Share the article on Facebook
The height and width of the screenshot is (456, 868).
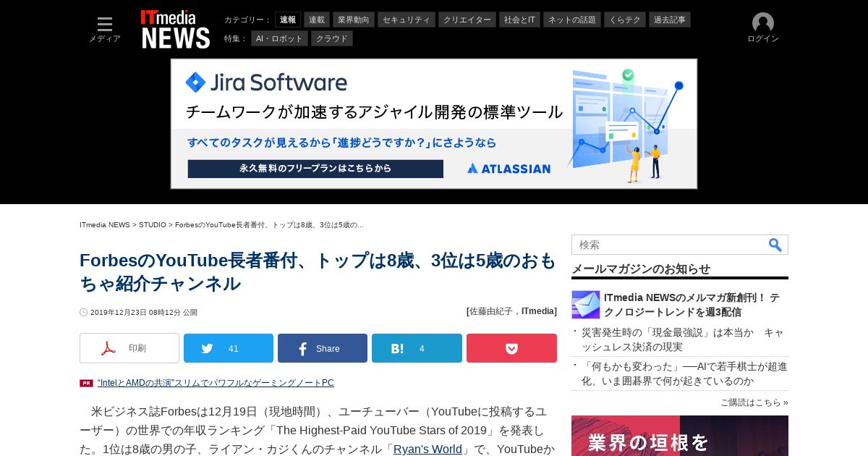click(x=323, y=348)
